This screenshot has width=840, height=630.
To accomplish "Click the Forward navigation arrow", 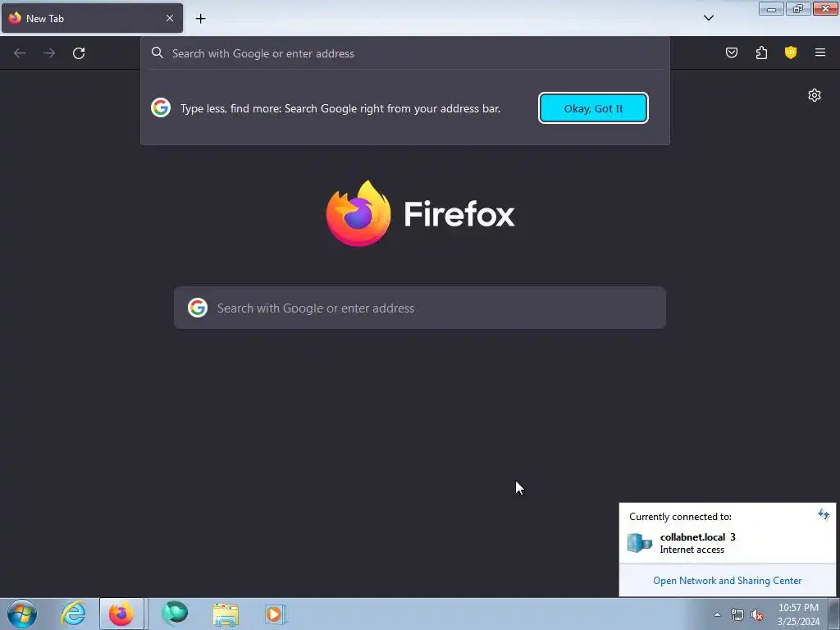I will (x=49, y=53).
